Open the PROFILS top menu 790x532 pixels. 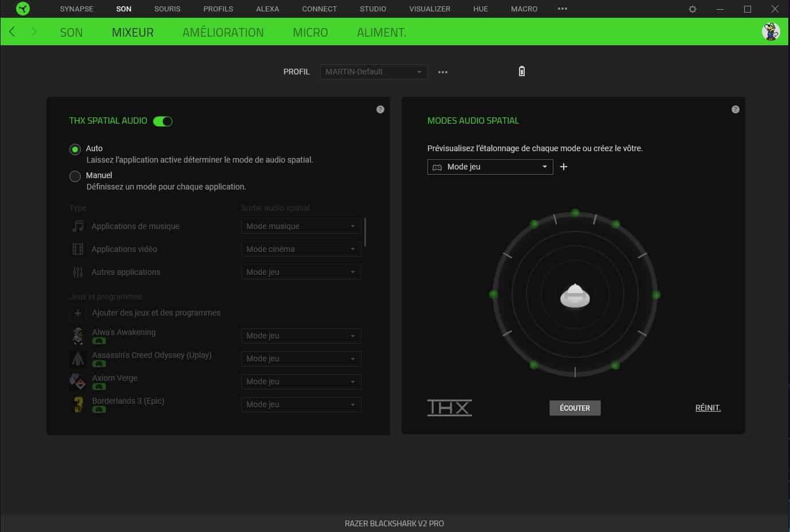[218, 9]
